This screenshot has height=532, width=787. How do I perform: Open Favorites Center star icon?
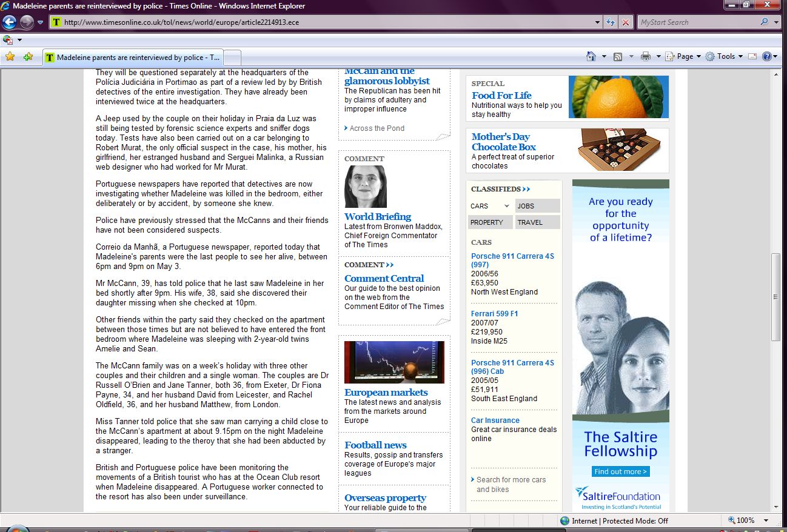10,56
